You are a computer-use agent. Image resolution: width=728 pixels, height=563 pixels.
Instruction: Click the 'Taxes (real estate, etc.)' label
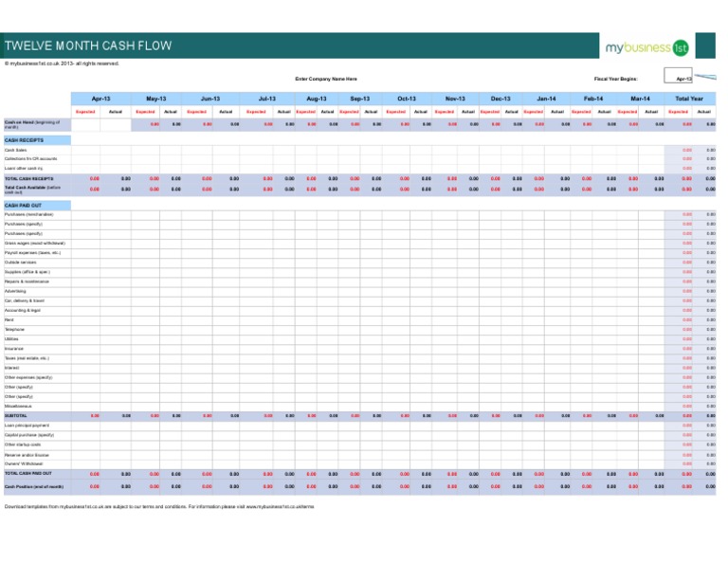(27, 358)
